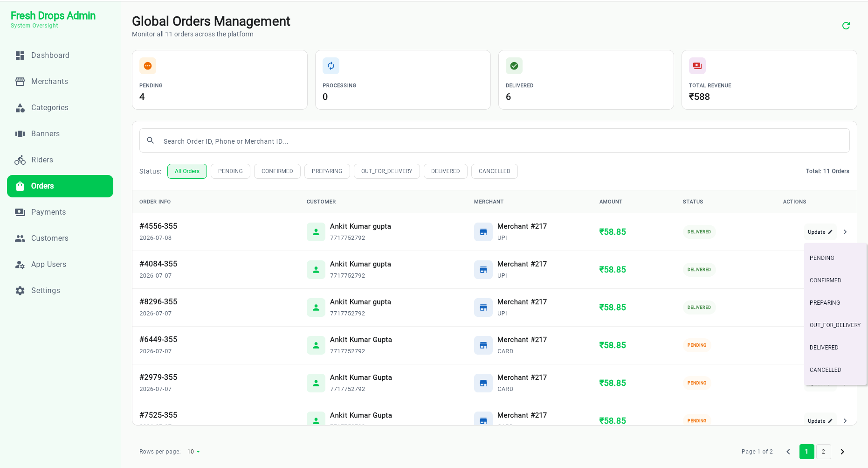This screenshot has width=868, height=468.
Task: Choose DELIVERED in the status menu
Action: click(x=835, y=348)
